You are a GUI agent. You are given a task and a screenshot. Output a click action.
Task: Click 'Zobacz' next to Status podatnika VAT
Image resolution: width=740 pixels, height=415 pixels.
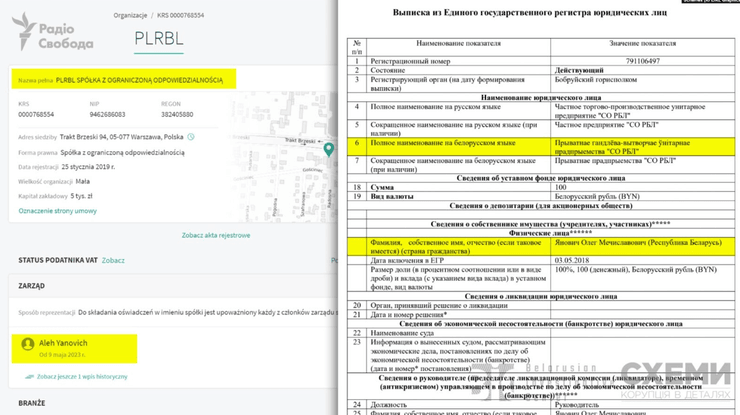pos(113,260)
